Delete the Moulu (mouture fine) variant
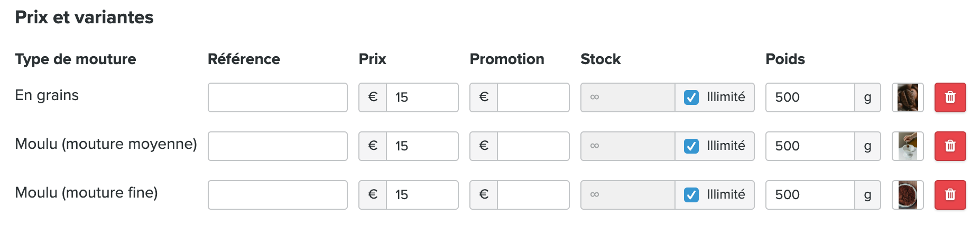 pyautogui.click(x=950, y=195)
